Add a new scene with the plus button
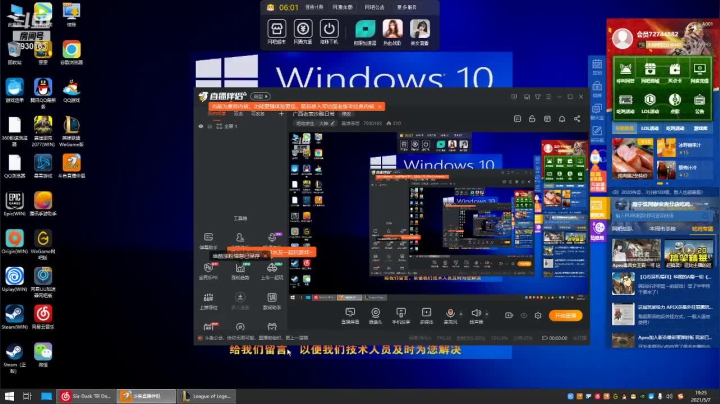720x404 pixels. click(x=281, y=113)
